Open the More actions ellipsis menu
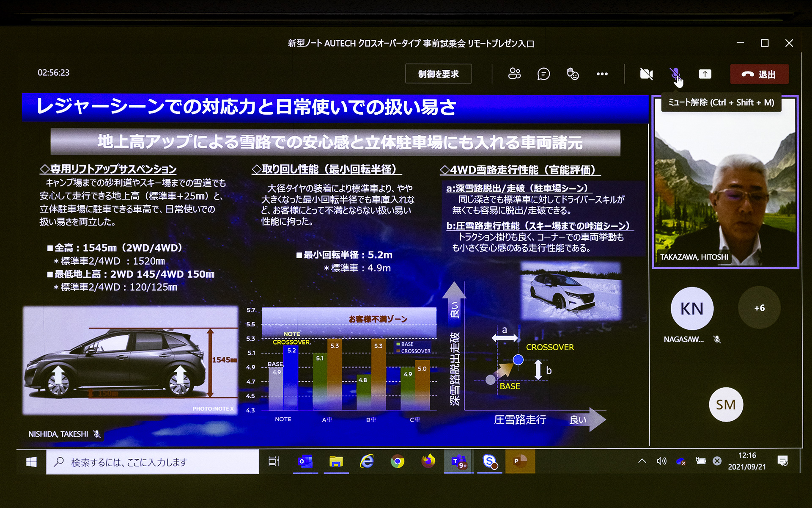The height and width of the screenshot is (508, 812). [x=602, y=74]
